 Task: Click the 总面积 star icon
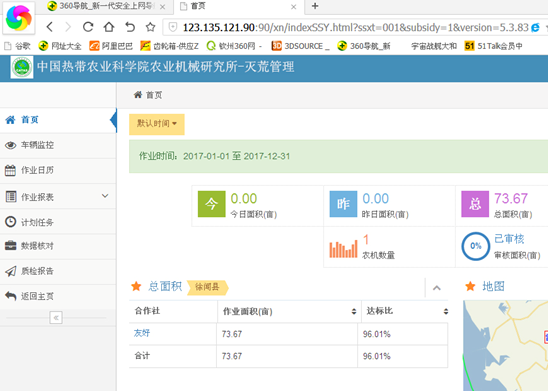tap(136, 287)
